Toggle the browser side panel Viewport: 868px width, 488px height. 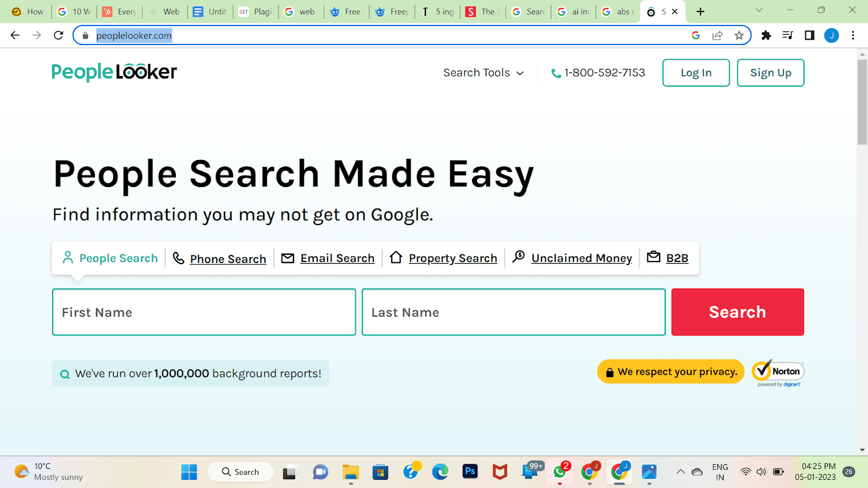tap(809, 35)
